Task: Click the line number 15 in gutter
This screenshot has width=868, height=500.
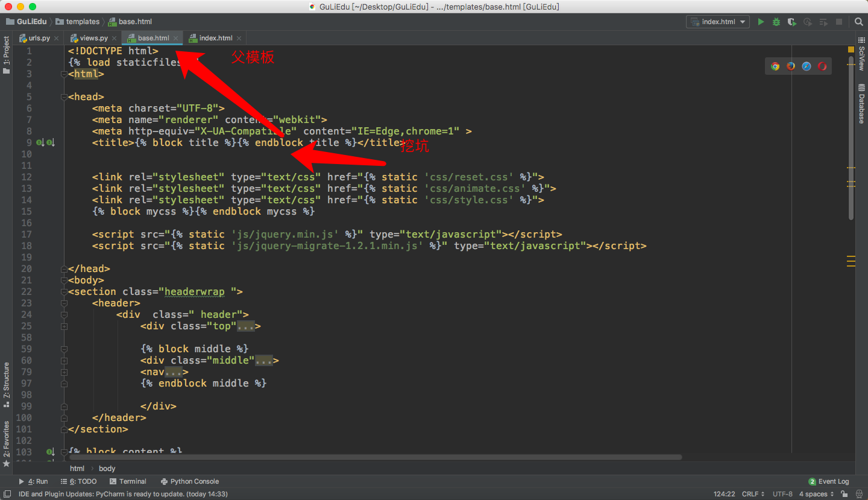Action: [27, 212]
